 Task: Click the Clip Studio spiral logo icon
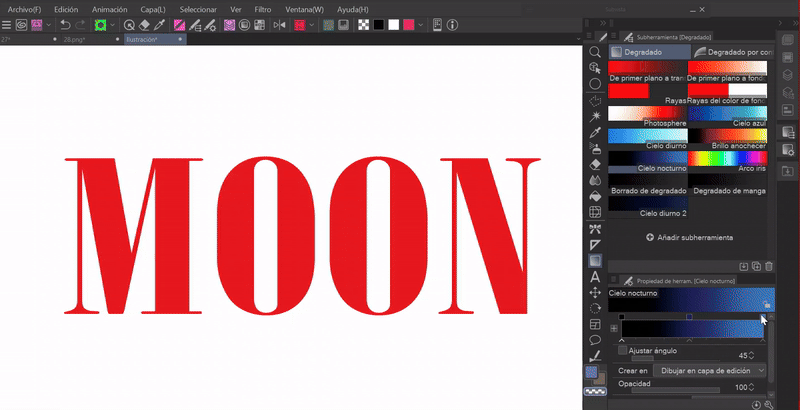coord(21,24)
